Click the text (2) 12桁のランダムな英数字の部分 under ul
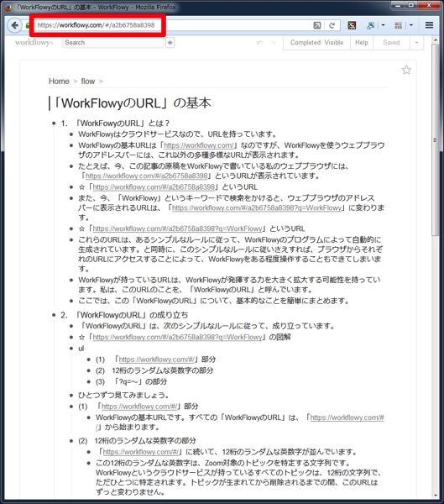This screenshot has width=444, height=504. point(154,370)
